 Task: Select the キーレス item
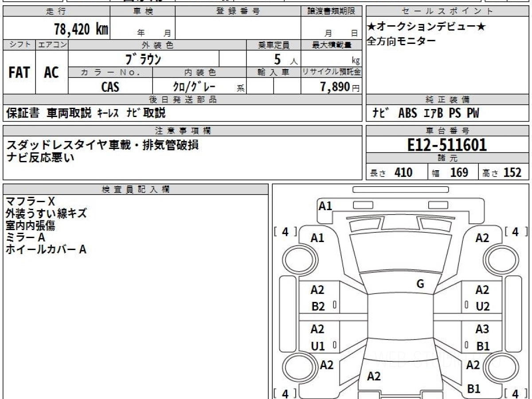[108, 113]
